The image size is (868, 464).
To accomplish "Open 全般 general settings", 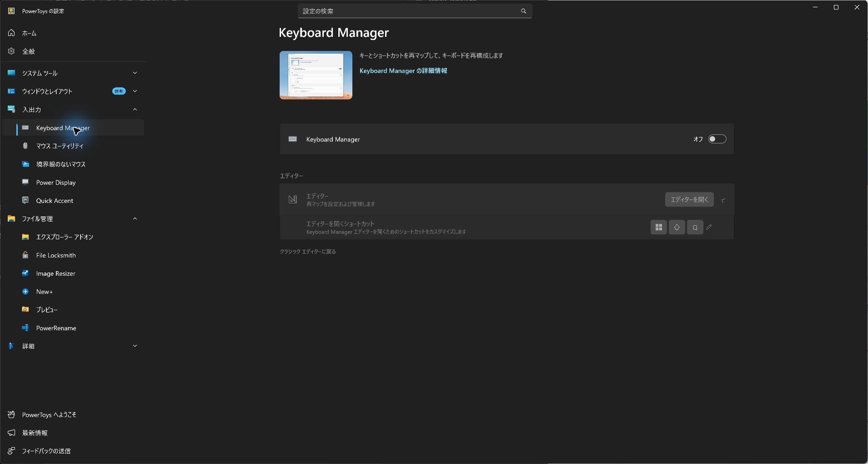I will 73,51.
